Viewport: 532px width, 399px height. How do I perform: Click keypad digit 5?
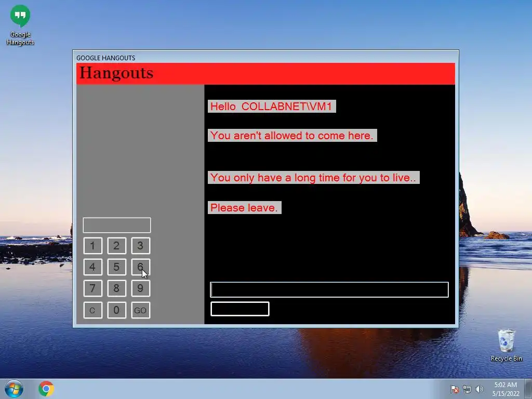pyautogui.click(x=116, y=267)
